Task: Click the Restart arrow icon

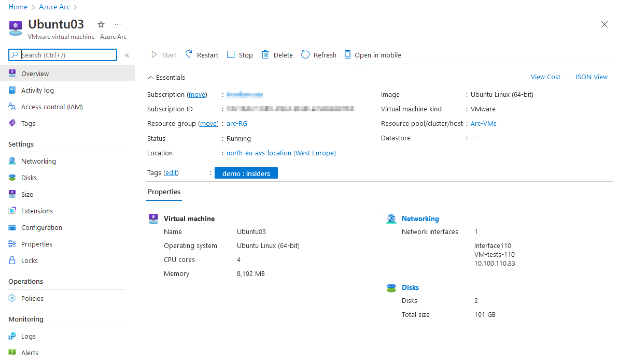Action: pos(189,54)
